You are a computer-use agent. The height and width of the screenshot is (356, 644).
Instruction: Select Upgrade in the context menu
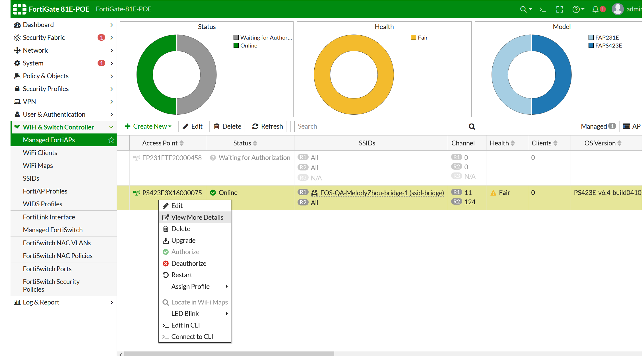click(x=195, y=240)
